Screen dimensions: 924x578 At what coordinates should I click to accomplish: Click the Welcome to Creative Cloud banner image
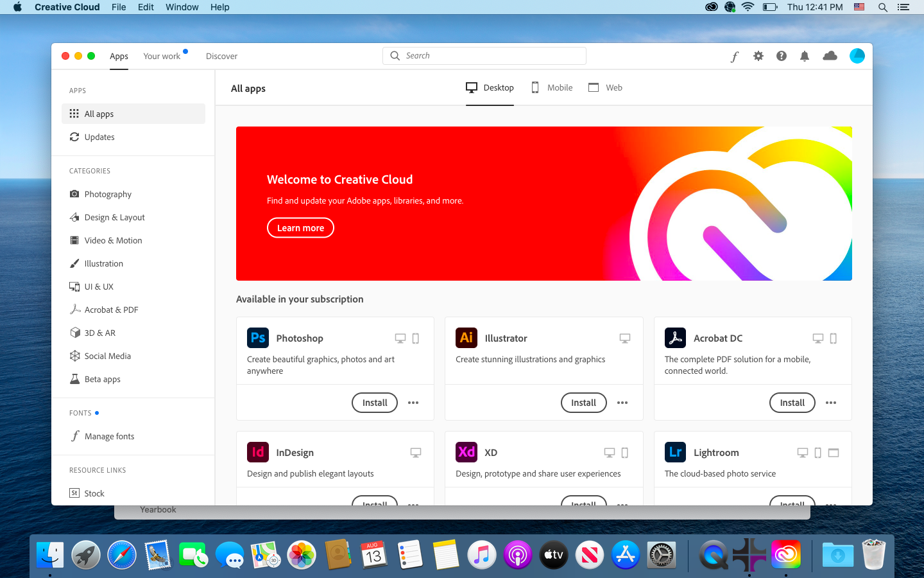coord(544,204)
